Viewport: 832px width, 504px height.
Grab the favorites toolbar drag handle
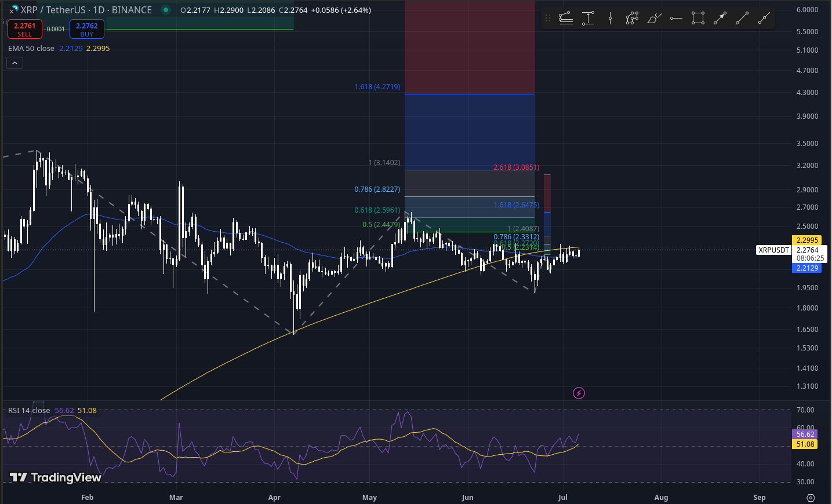tap(548, 19)
